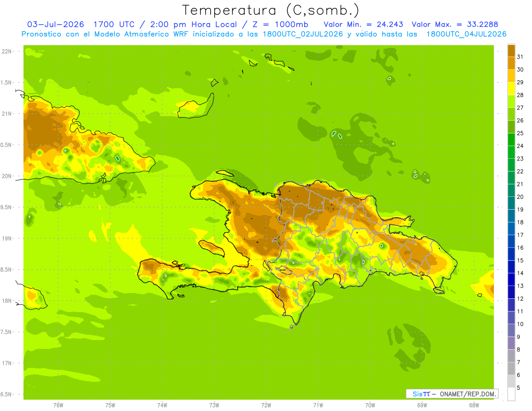Pick the legend swatch between 26 and 27

511,114
